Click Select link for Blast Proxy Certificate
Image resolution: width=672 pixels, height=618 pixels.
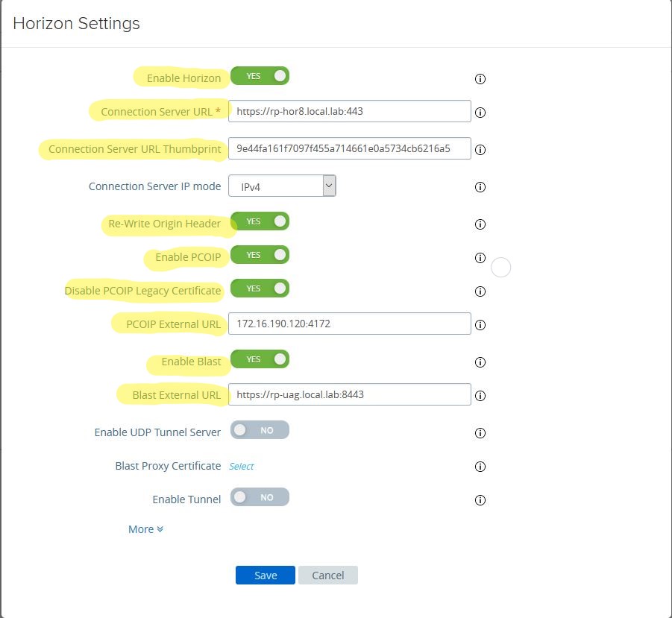(x=242, y=466)
